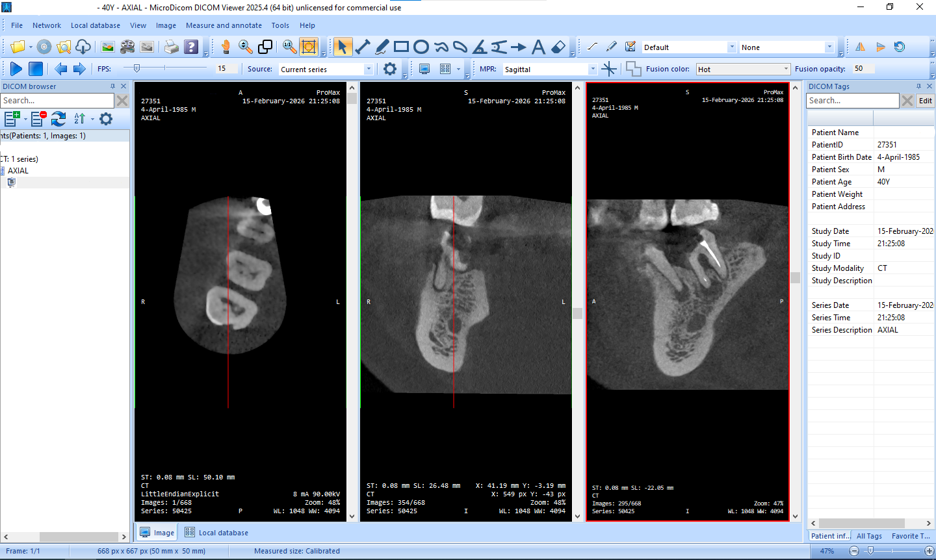Click the FPS slider handle
Image resolution: width=936 pixels, height=560 pixels.
click(x=136, y=68)
